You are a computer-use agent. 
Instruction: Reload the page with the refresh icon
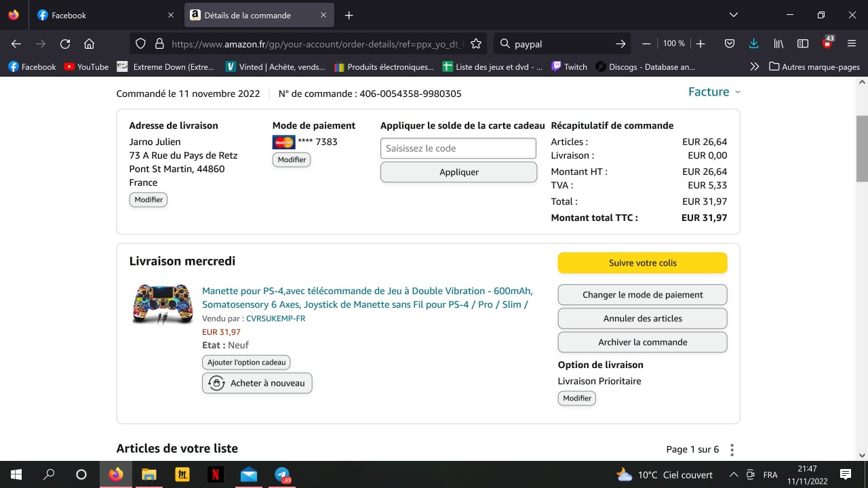[65, 43]
